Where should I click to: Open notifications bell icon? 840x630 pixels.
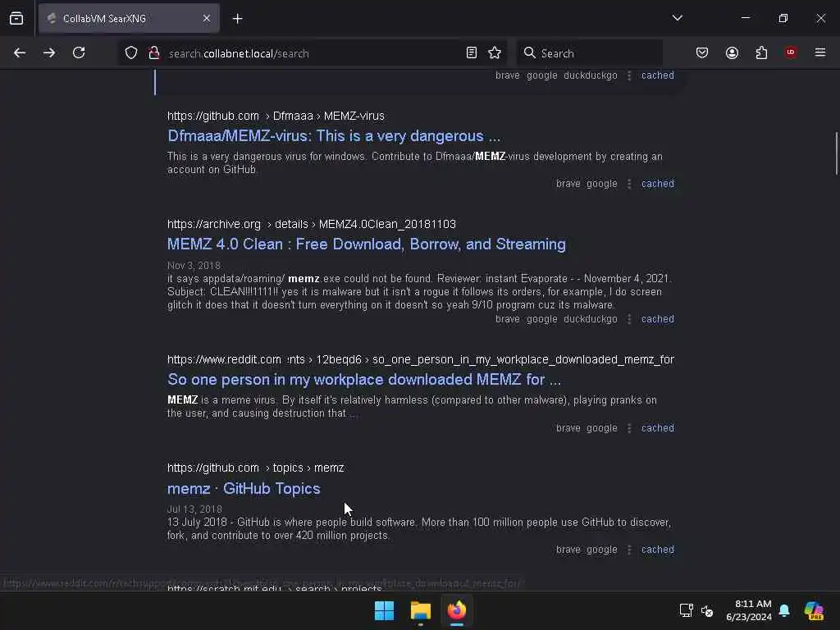(784, 610)
